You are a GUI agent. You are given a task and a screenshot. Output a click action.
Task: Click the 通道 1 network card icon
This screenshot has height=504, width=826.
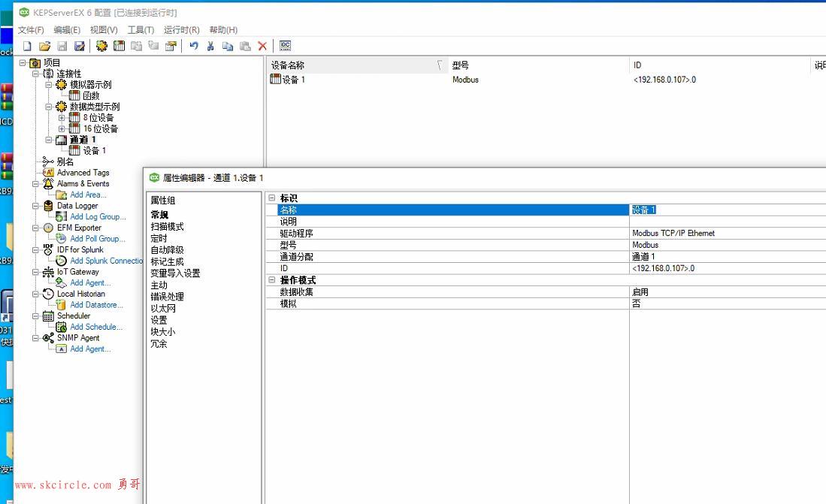(61, 140)
